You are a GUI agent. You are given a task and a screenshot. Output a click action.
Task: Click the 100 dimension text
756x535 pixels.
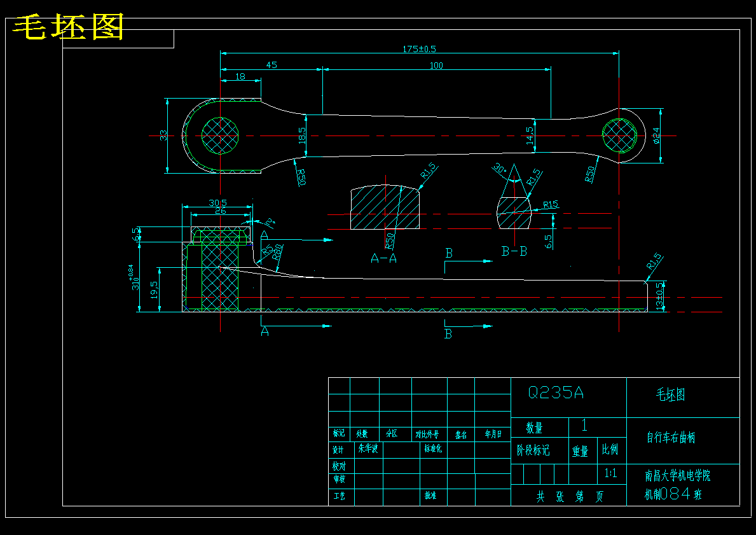436,65
